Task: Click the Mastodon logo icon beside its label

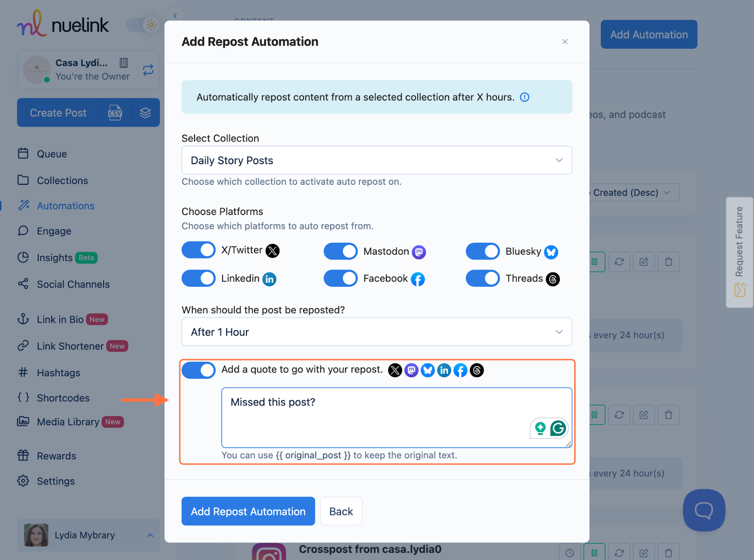Action: (419, 252)
